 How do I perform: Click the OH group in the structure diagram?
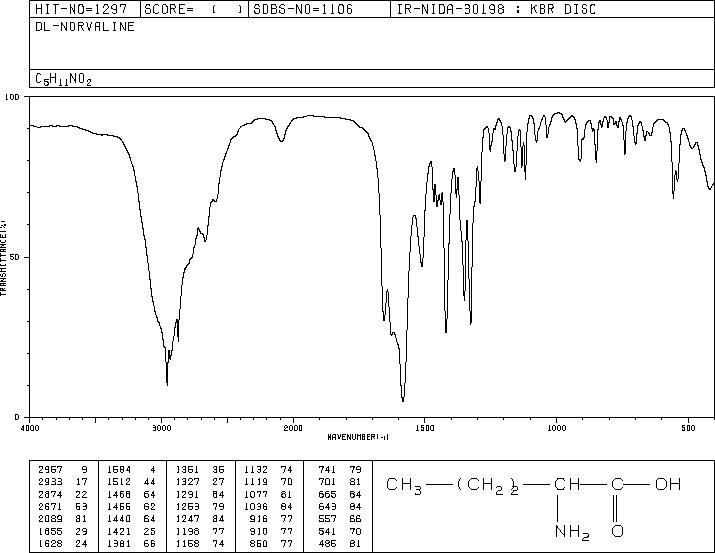pyautogui.click(x=668, y=484)
